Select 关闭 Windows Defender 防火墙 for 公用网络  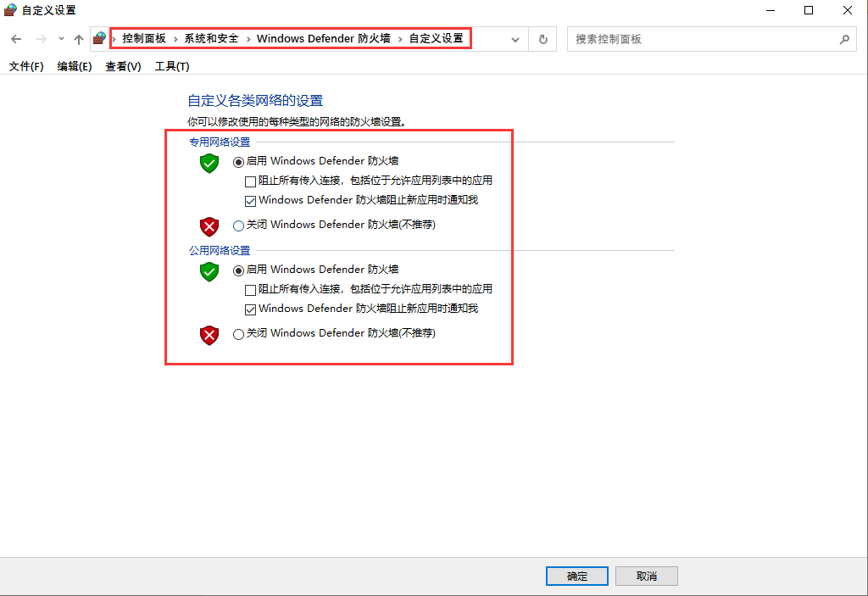(238, 333)
